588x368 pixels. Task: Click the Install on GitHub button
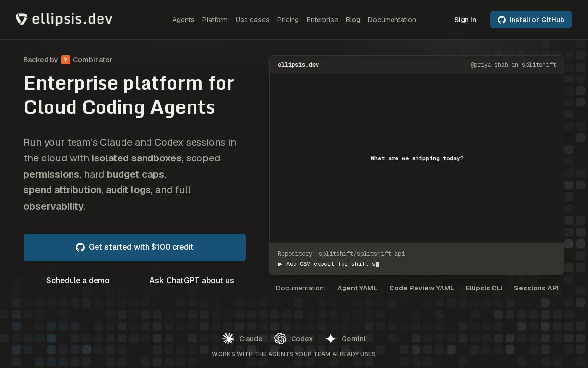click(531, 20)
